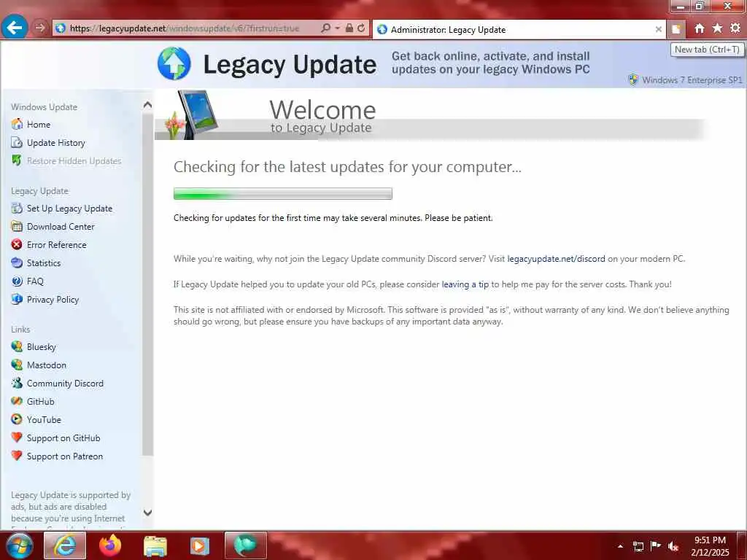Click the Support on GitHub heart icon
The image size is (747, 560).
[17, 437]
